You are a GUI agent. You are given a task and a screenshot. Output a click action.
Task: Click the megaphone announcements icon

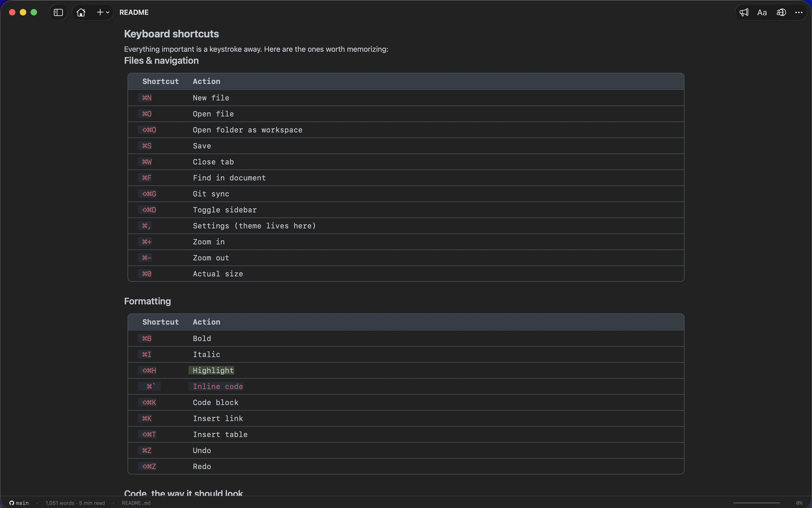click(744, 12)
